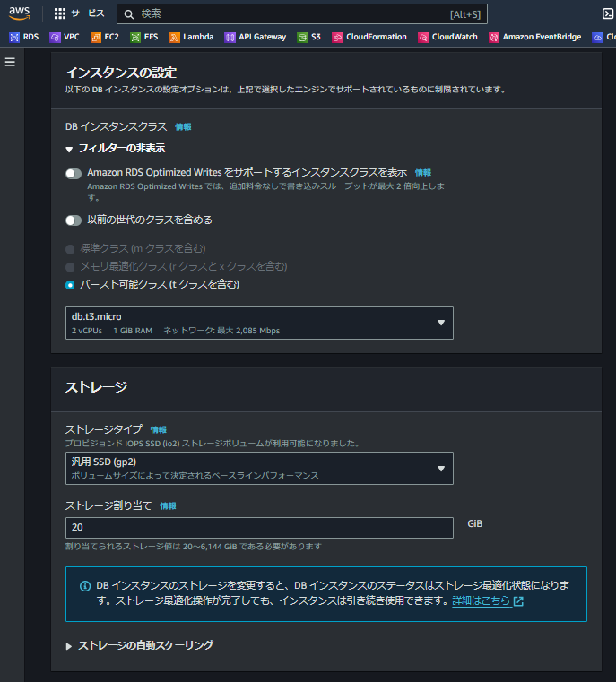Select メモリ最適化クラス radio option
Screen dimensions: 616x682
click(70, 267)
